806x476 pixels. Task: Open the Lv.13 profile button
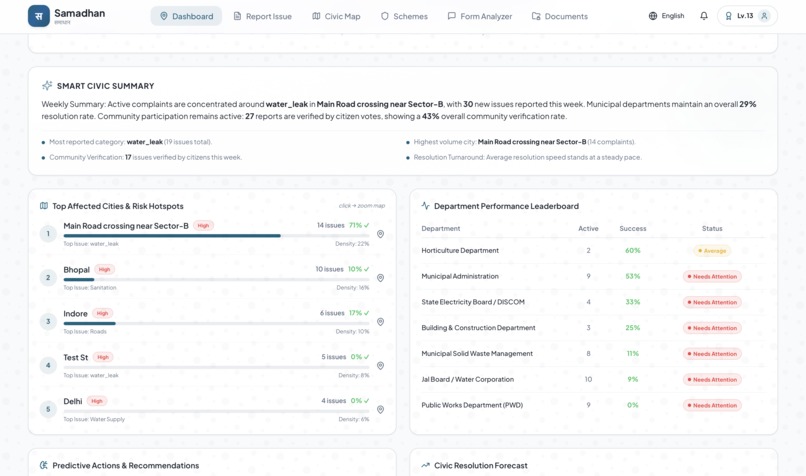pyautogui.click(x=747, y=16)
